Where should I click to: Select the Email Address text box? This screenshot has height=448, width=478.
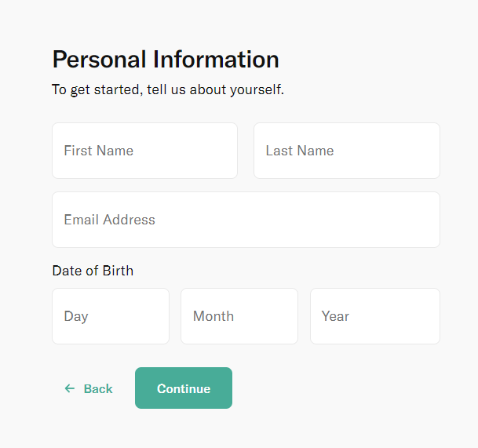coord(246,220)
